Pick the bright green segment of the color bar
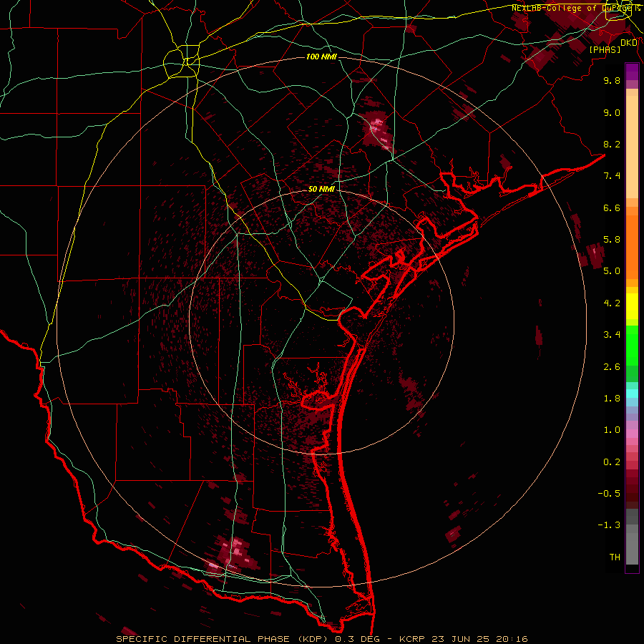644x644 pixels. pyautogui.click(x=632, y=346)
